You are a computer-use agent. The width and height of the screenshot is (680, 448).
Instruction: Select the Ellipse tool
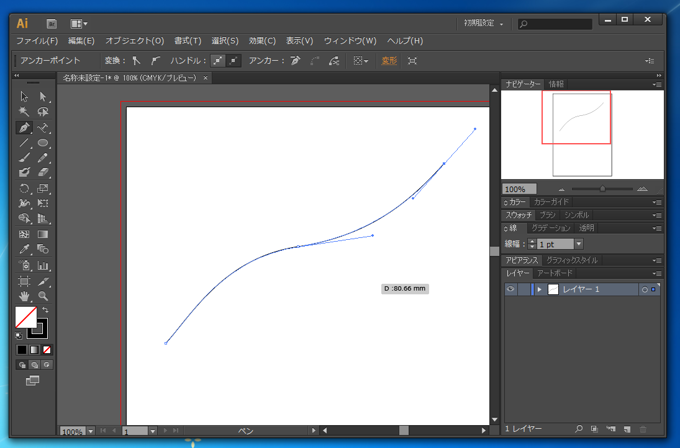[x=42, y=143]
